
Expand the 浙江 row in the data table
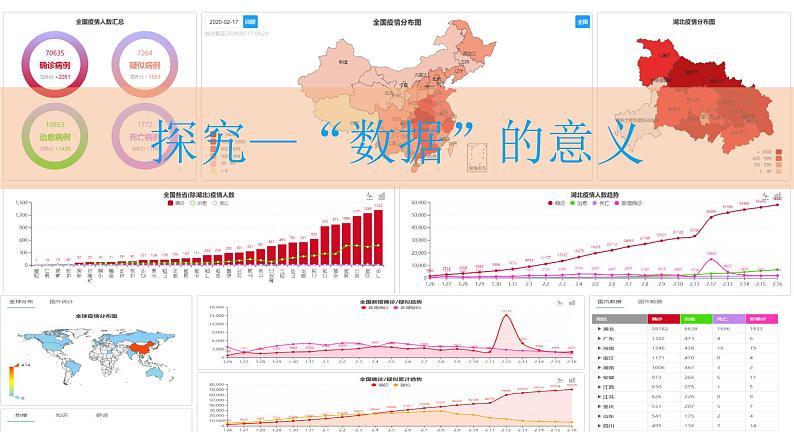(x=600, y=358)
